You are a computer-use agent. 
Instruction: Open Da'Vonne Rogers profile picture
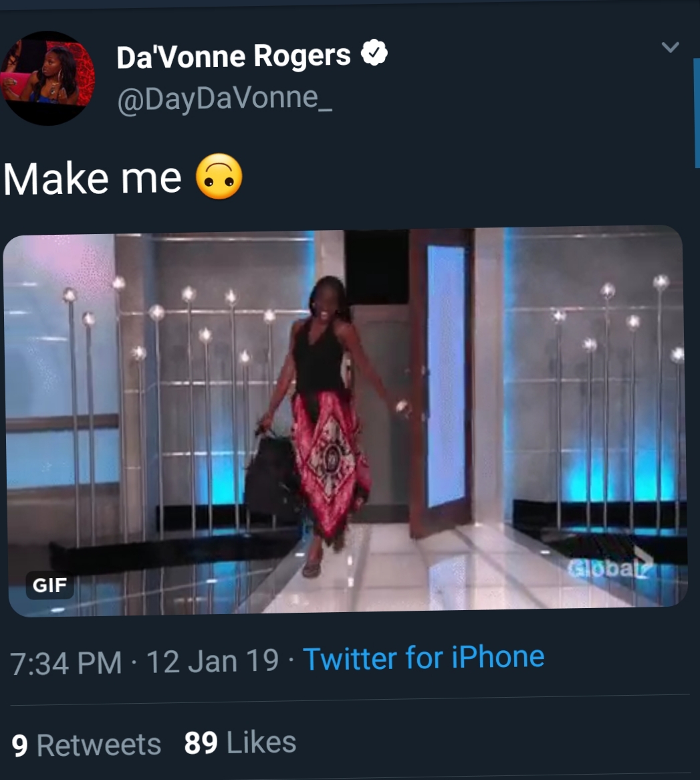click(47, 78)
